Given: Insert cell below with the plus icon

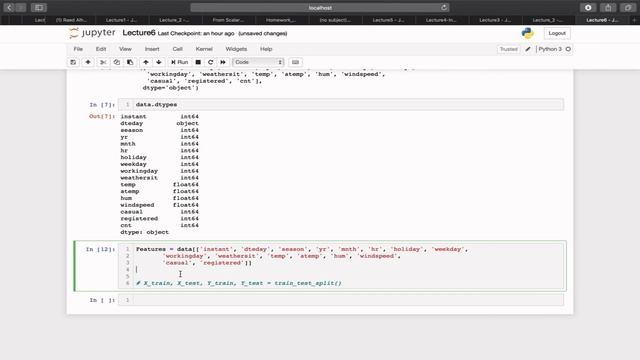Looking at the screenshot, I should point(88,62).
